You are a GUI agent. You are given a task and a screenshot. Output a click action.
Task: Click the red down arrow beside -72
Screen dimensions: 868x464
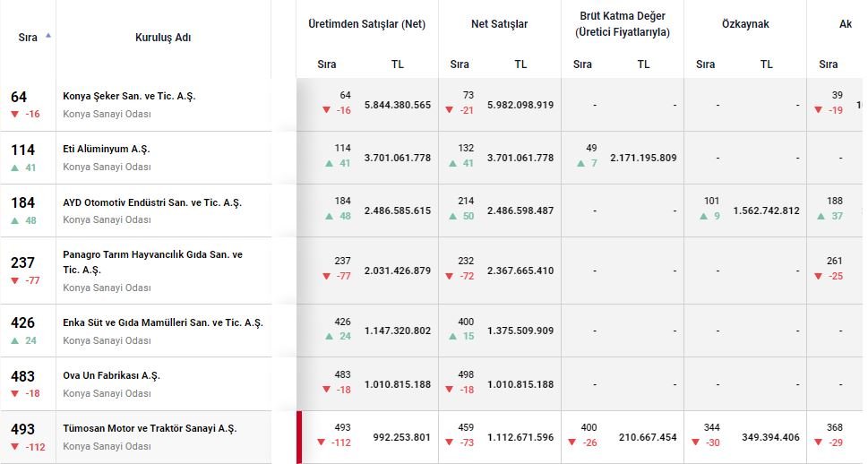(x=450, y=277)
